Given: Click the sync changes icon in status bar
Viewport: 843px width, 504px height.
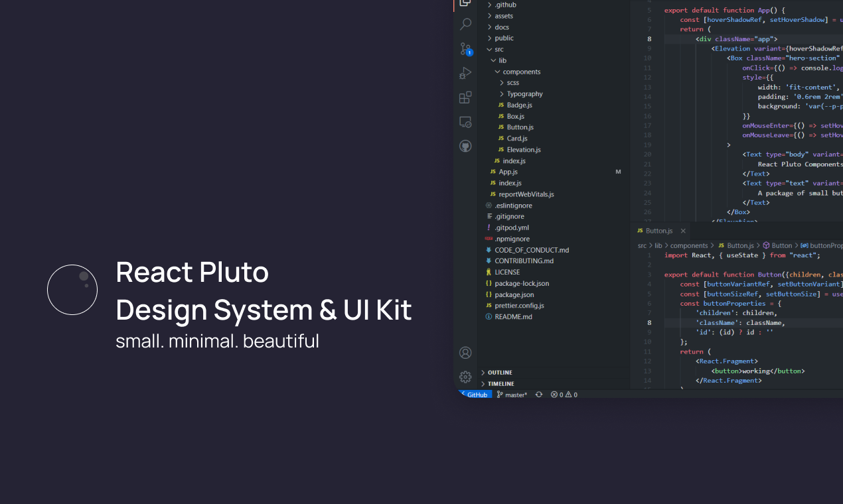Looking at the screenshot, I should click(538, 394).
